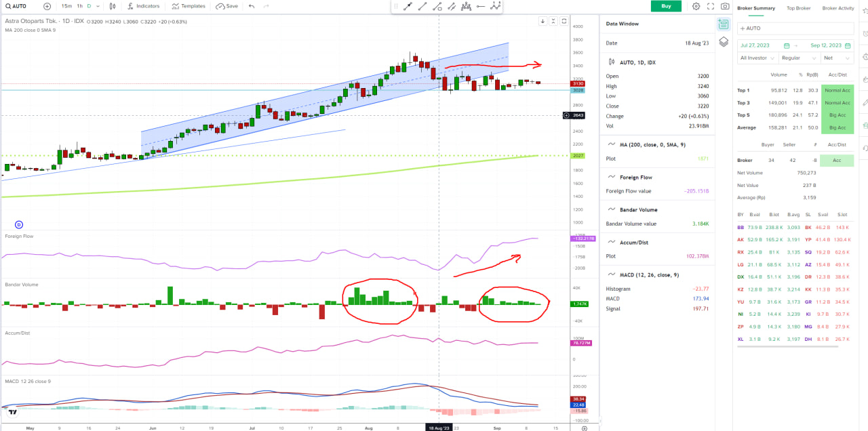Viewport: 868px width, 431px height.
Task: Enter fullscreen chart mode
Action: coord(711,6)
